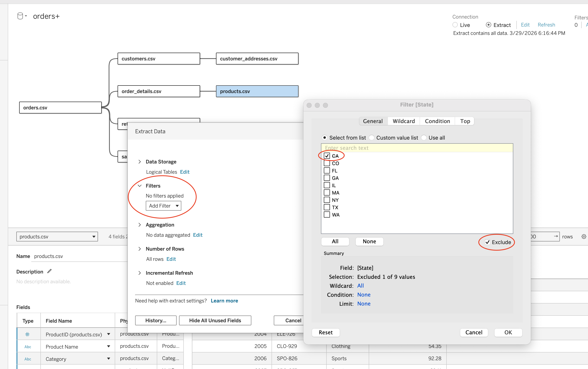Switch to the Wildcard tab
The width and height of the screenshot is (588, 369).
pyautogui.click(x=403, y=121)
